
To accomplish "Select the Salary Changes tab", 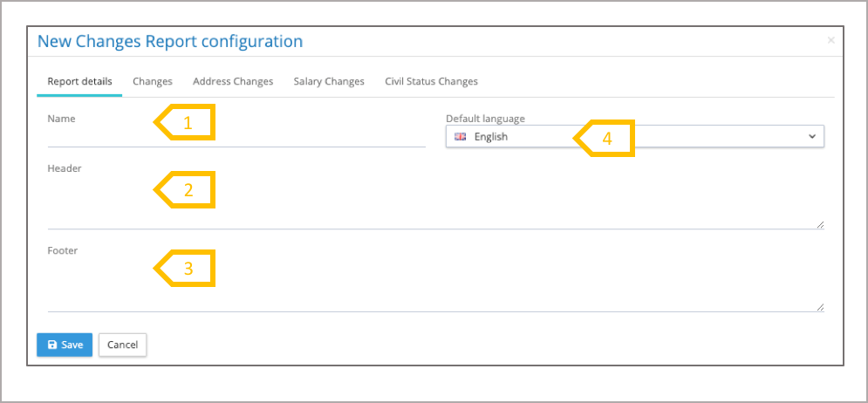I will pos(329,82).
